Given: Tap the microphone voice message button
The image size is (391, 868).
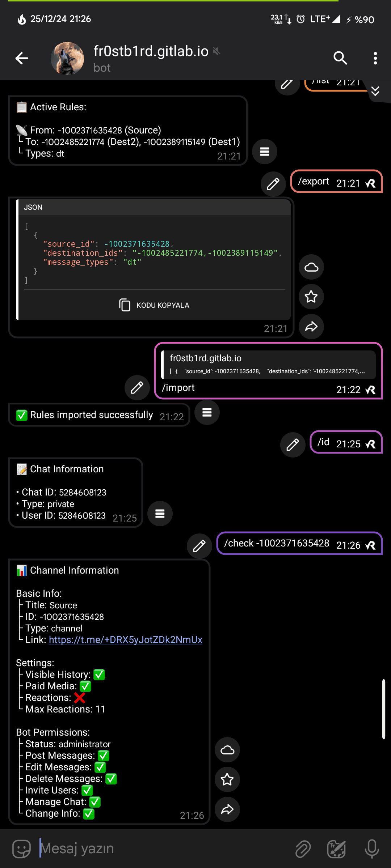Looking at the screenshot, I should pos(372,848).
